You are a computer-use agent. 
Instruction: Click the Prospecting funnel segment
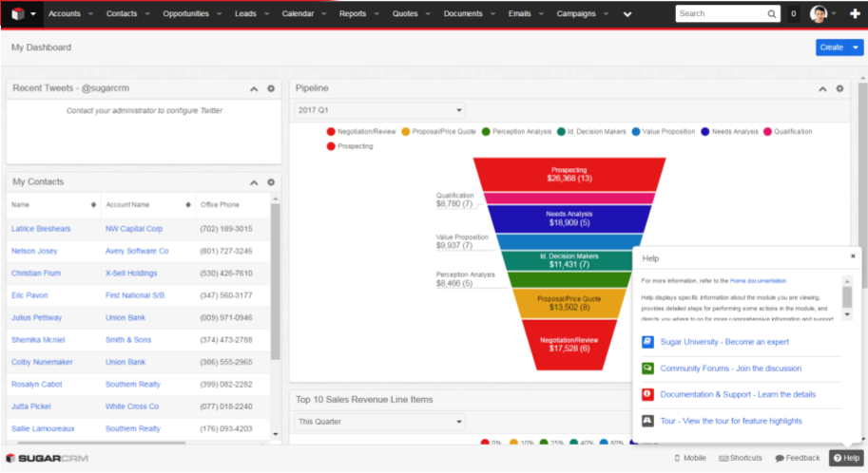(569, 174)
